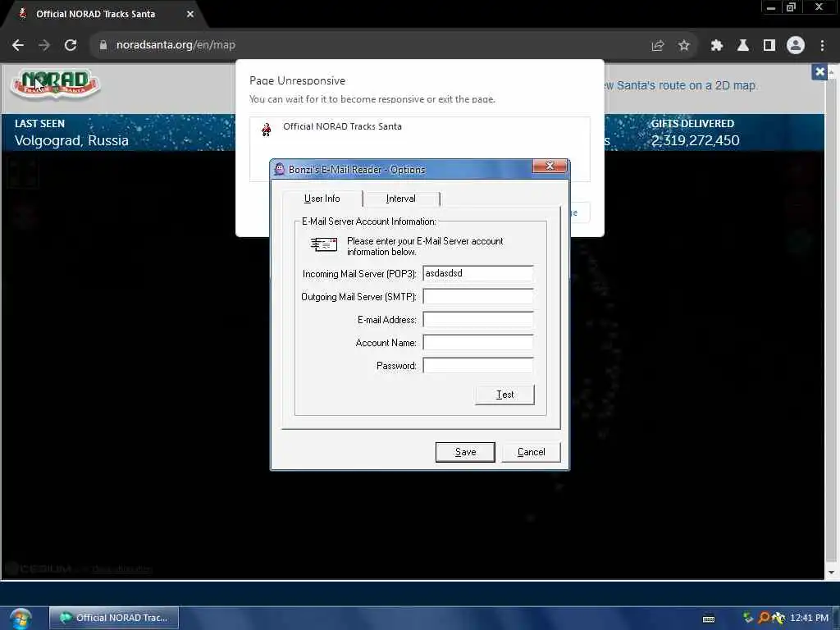Click the NORAD Tracks Santa logo
The height and width of the screenshot is (630, 840).
pyautogui.click(x=56, y=84)
